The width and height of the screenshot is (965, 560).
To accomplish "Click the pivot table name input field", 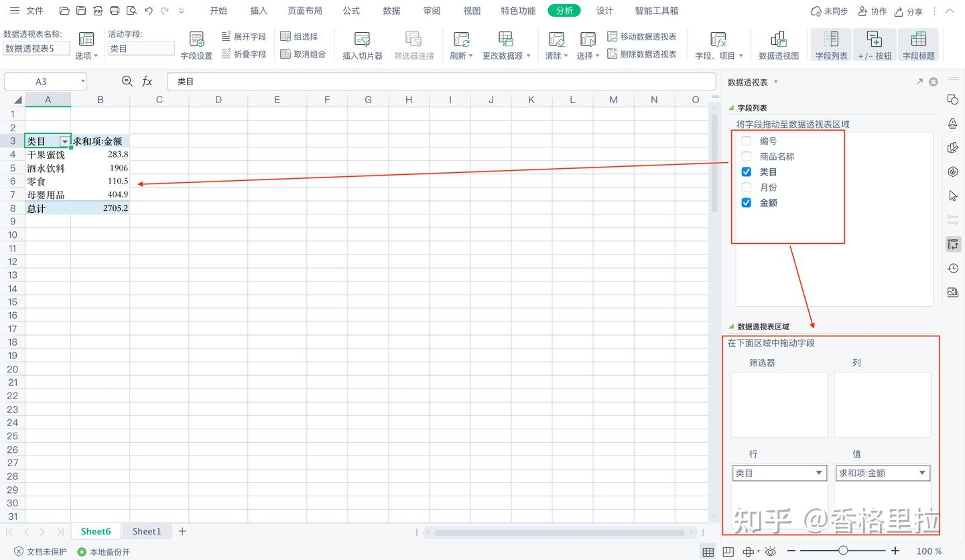I will tap(37, 48).
